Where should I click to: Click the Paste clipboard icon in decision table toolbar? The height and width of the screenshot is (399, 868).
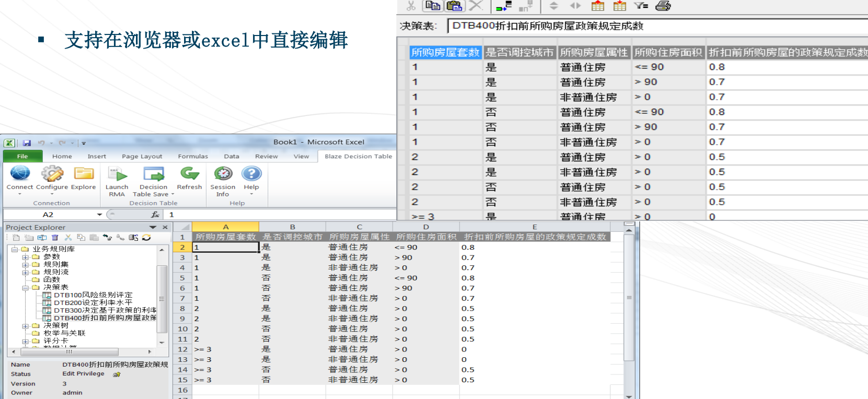coord(454,6)
